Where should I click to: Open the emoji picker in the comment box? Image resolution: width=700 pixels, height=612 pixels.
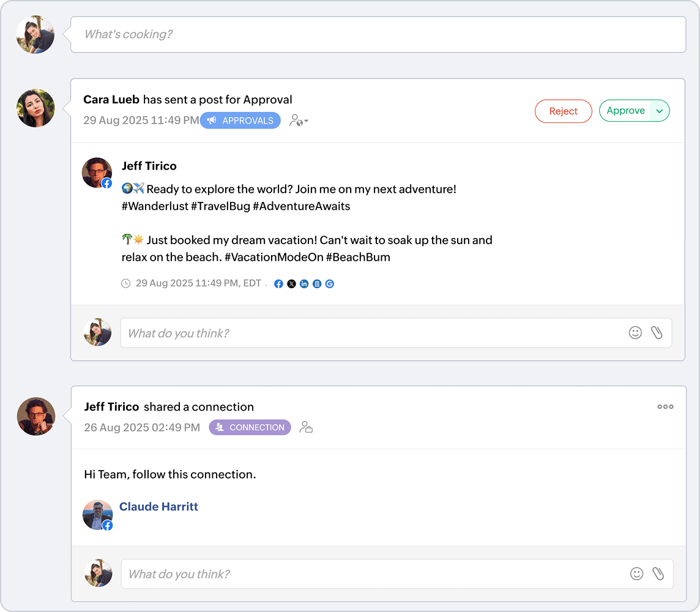pyautogui.click(x=635, y=332)
